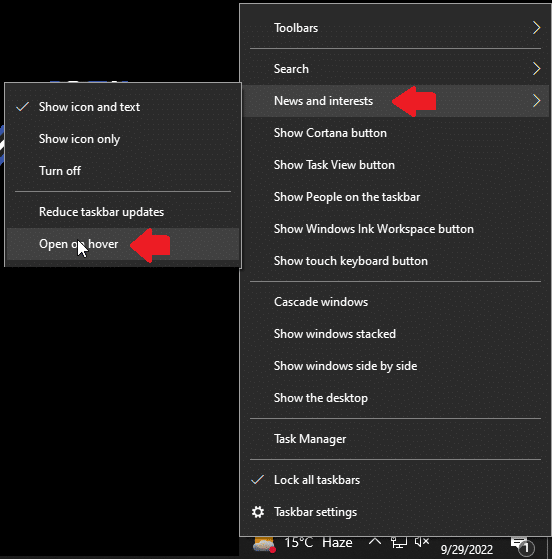Toggle Show Task View button

pos(395,165)
